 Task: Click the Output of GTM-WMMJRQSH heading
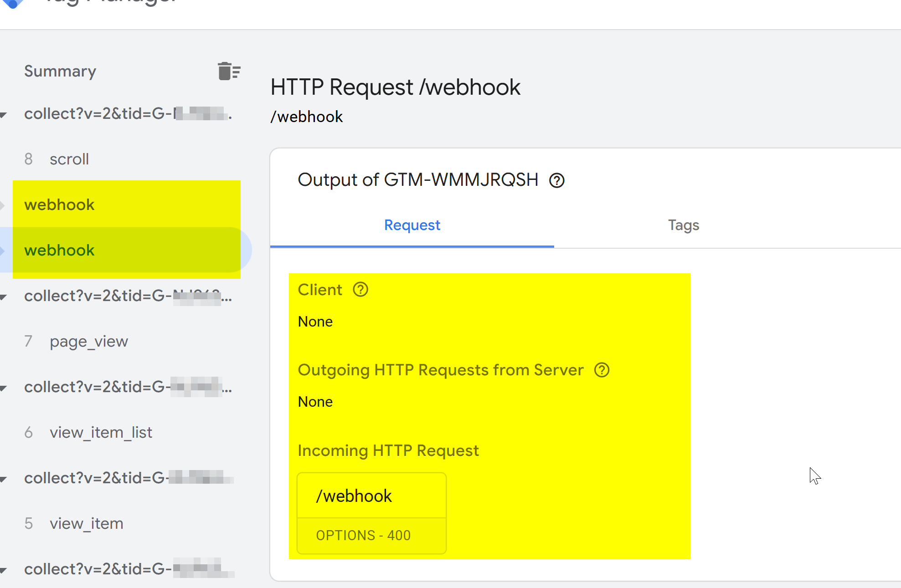coord(418,179)
